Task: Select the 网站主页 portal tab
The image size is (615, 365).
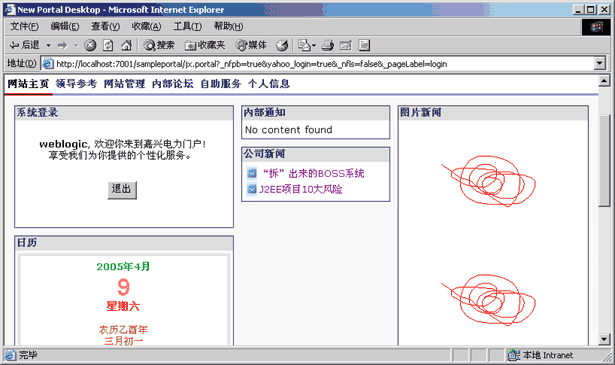Action: [x=28, y=84]
